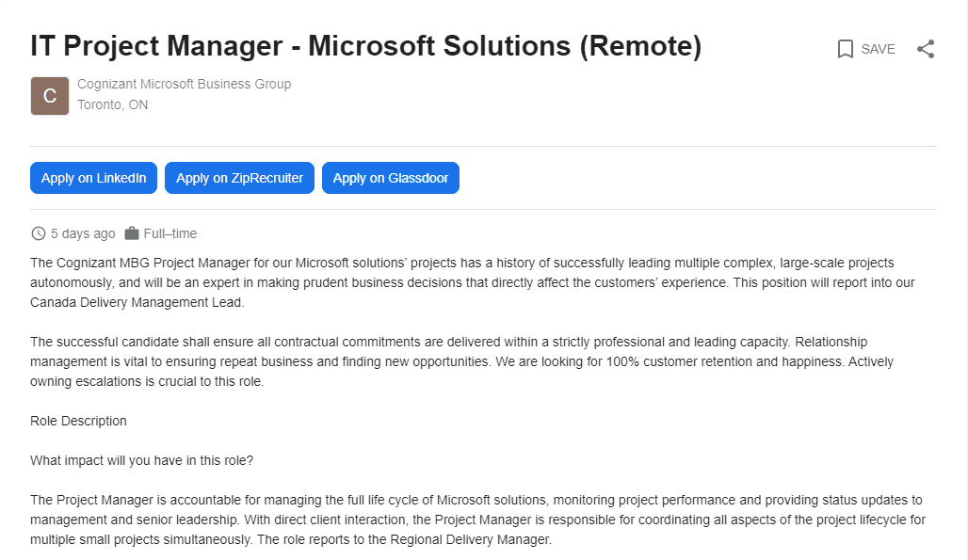Screen dimensions: 968x560
Task: Open Cognizant Microsoft Business Group company name
Action: [x=184, y=84]
